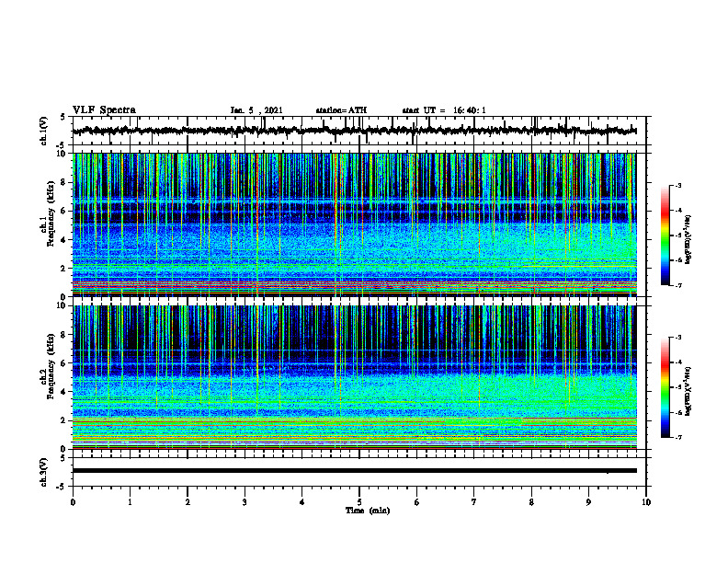This screenshot has width=728, height=563.
Task: Click the ch.1 voltage waveform trace
Action: coord(354,131)
